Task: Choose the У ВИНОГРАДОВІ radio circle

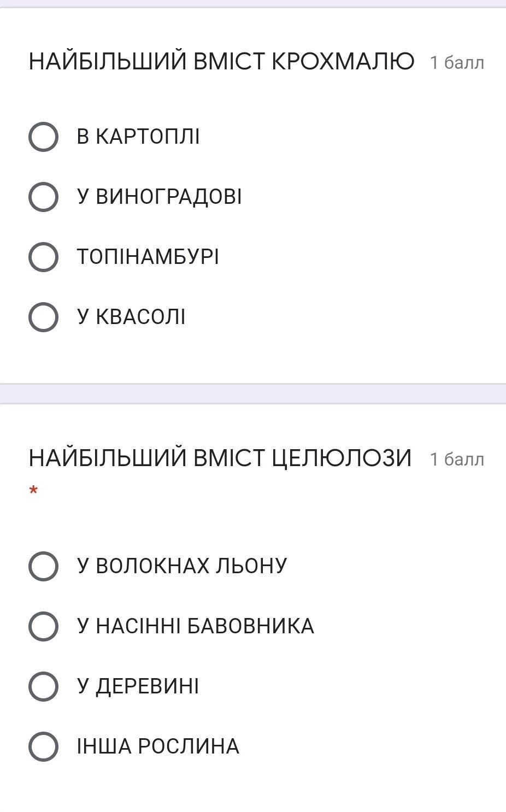Action: pyautogui.click(x=43, y=197)
